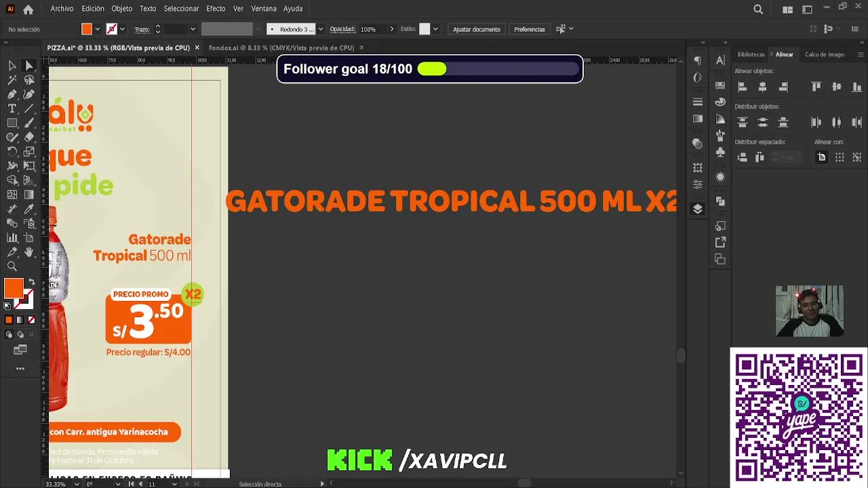
Task: Select the Paintbrush tool
Action: (x=29, y=123)
